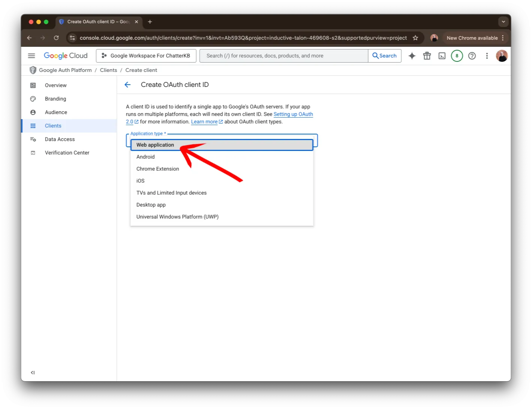Choose Universal Windows Platform (UWP)
This screenshot has height=409, width=532.
click(222, 217)
